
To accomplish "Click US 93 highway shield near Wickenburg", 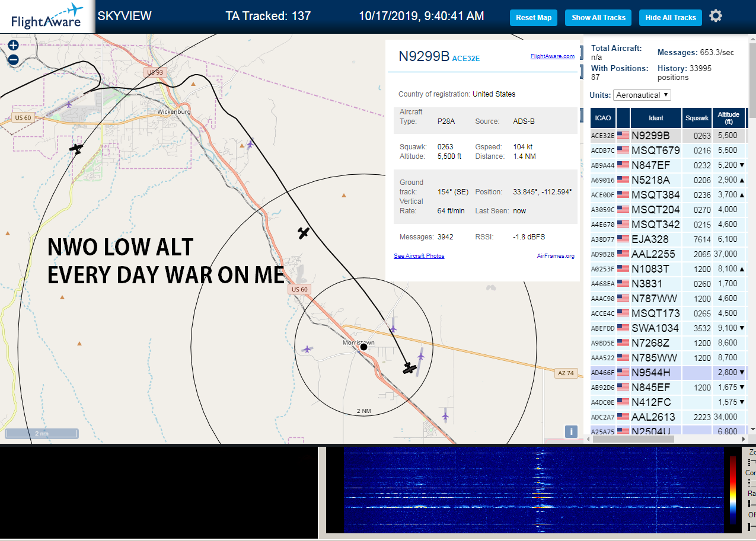I will pos(154,72).
